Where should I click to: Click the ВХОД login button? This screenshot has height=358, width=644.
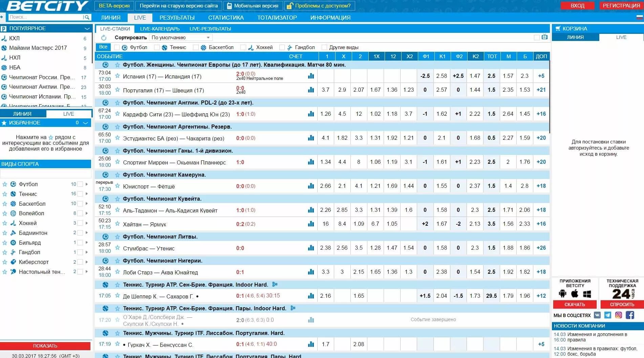pyautogui.click(x=577, y=6)
